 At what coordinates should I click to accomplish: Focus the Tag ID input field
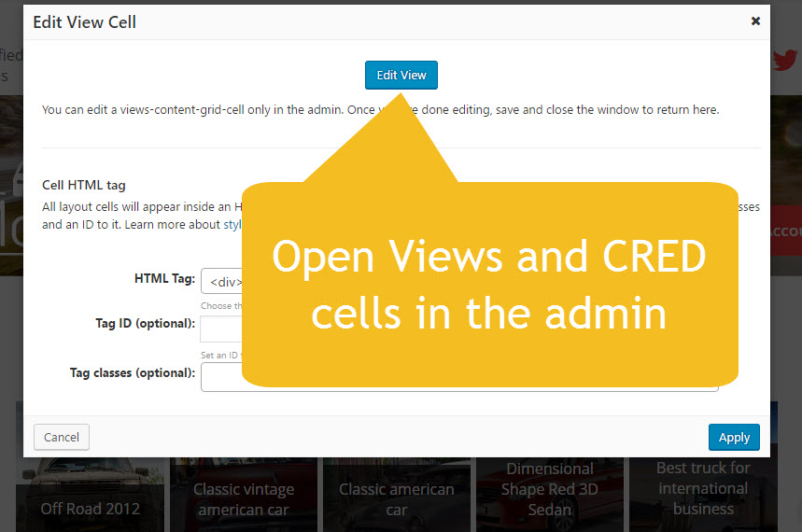pos(221,329)
